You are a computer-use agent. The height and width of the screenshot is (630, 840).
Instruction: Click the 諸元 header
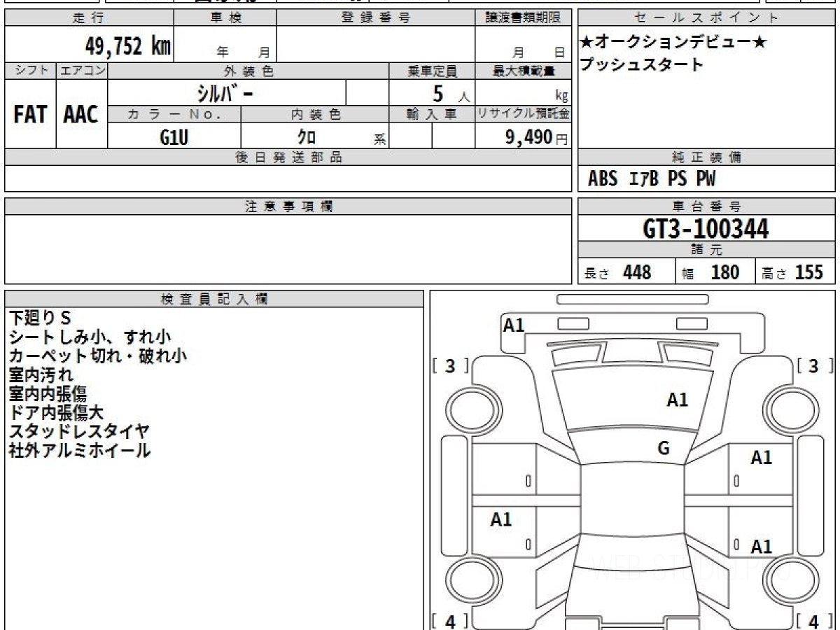coord(707,250)
